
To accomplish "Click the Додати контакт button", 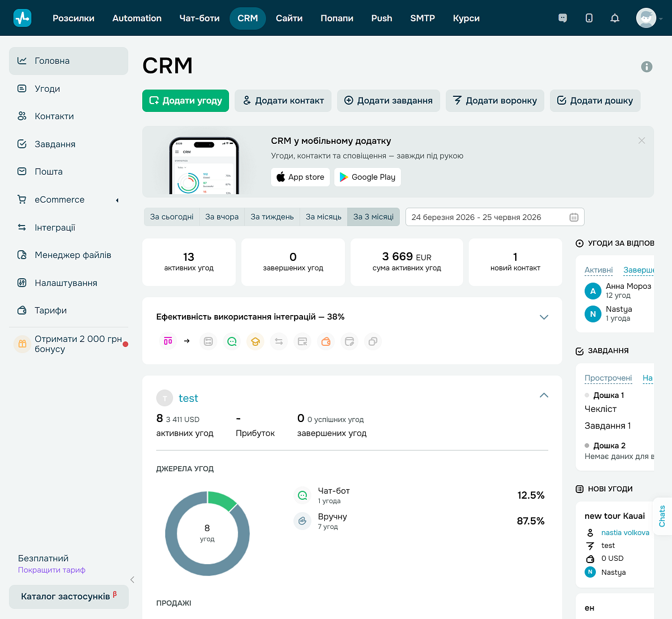I will click(x=283, y=101).
